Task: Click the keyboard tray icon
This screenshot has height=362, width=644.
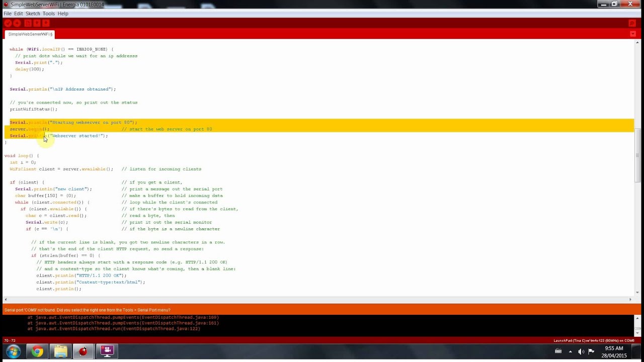Action: [x=558, y=351]
